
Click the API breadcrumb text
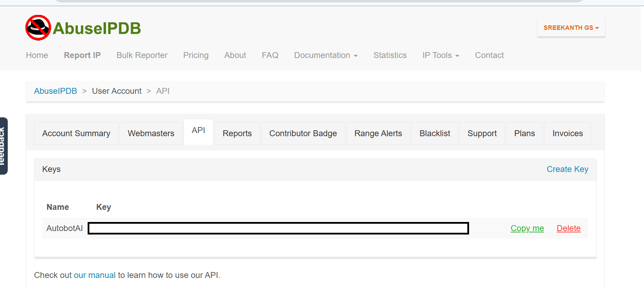click(163, 91)
